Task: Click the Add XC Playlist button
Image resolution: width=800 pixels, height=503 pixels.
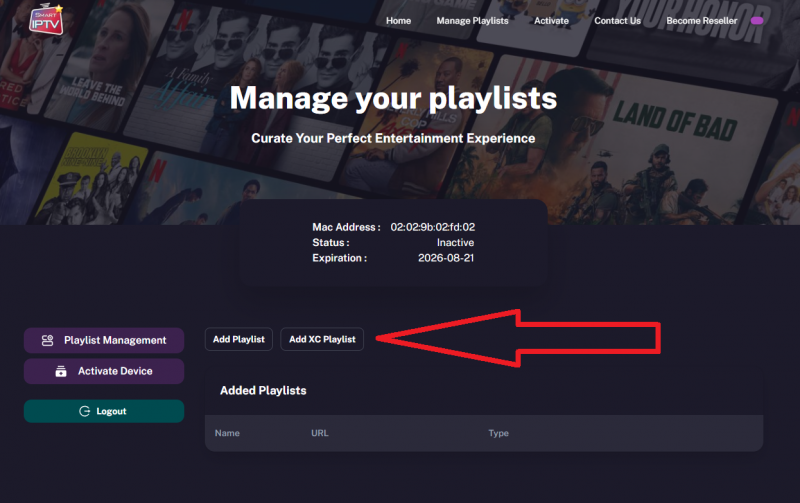Action: [322, 339]
